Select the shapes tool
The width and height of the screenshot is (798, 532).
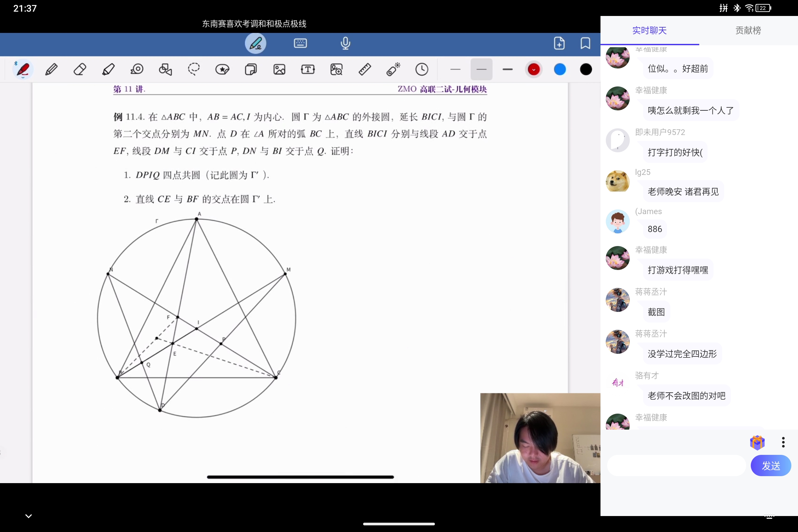coord(165,69)
